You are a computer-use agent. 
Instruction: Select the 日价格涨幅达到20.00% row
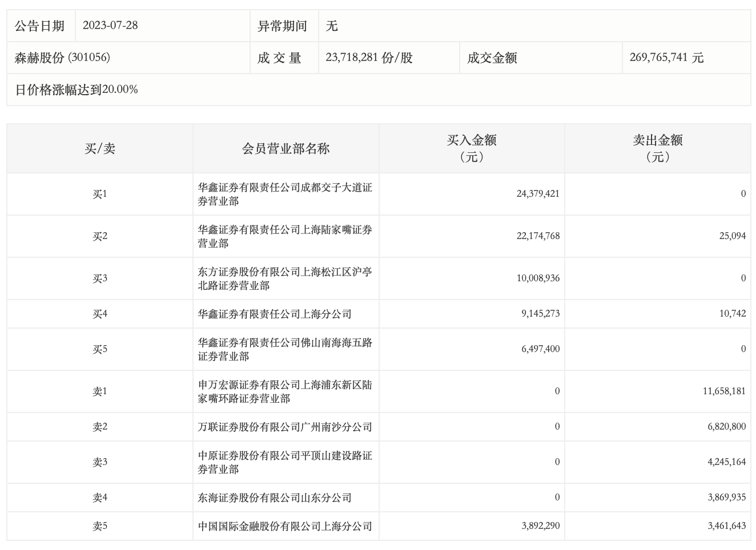coord(77,90)
